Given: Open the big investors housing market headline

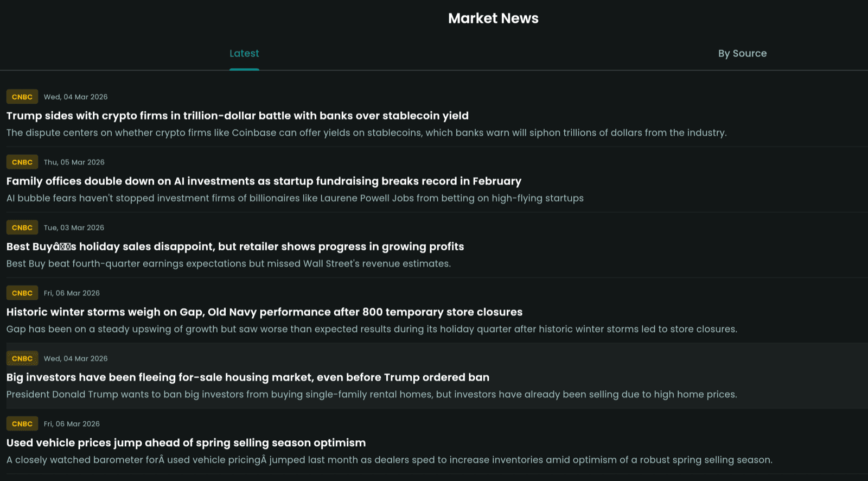Looking at the screenshot, I should (247, 377).
